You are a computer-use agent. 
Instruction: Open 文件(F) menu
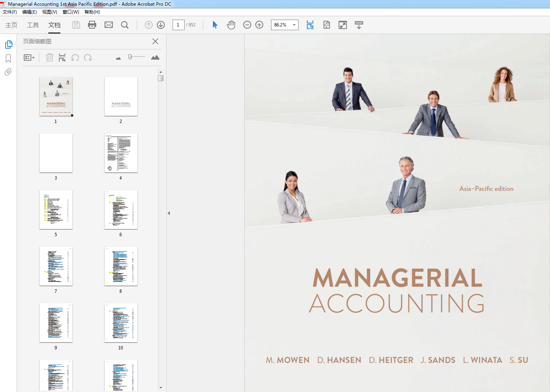pyautogui.click(x=10, y=12)
